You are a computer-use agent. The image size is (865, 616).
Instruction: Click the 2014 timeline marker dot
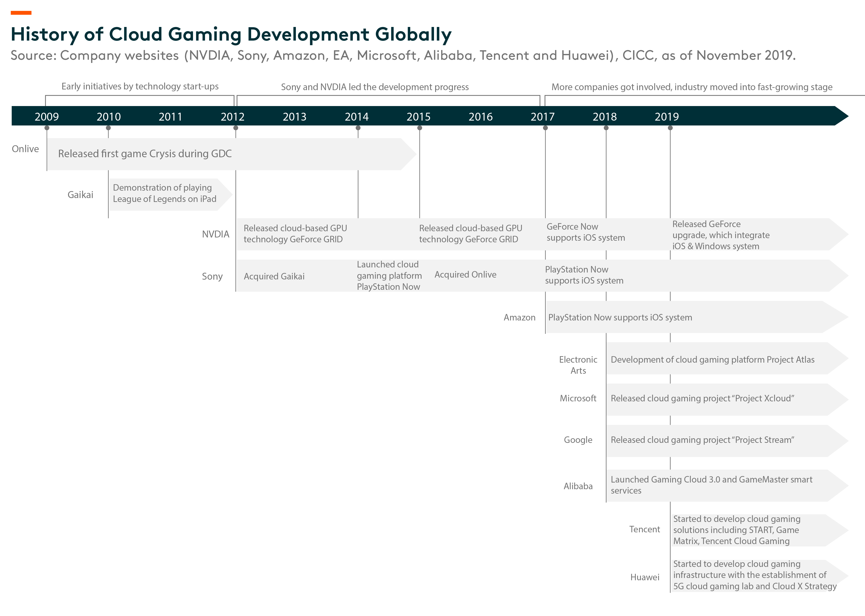[358, 128]
